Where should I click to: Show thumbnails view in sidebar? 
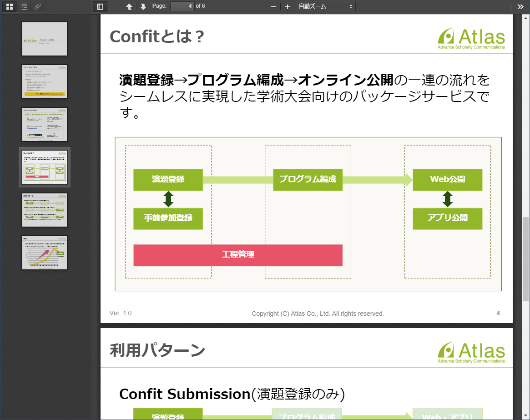[9, 6]
